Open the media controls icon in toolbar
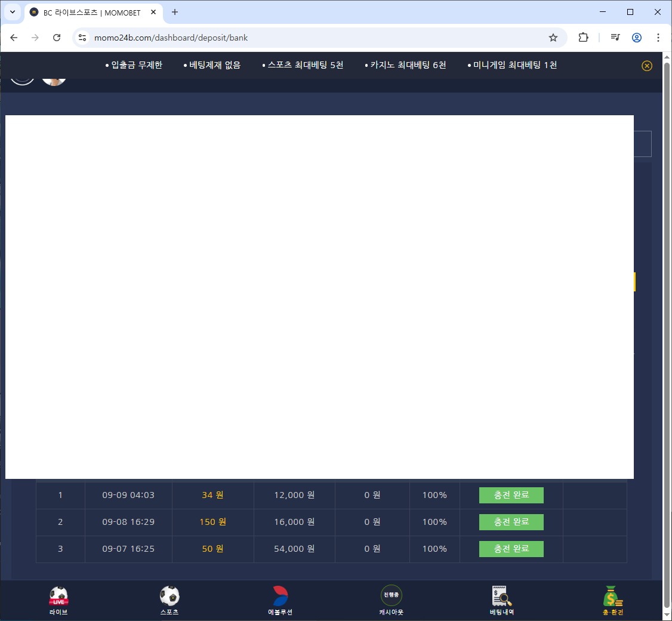Viewport: 672px width, 621px height. click(615, 38)
